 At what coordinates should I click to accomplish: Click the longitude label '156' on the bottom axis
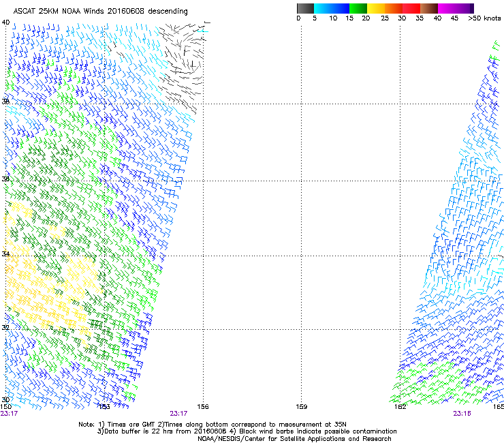pyautogui.click(x=203, y=407)
